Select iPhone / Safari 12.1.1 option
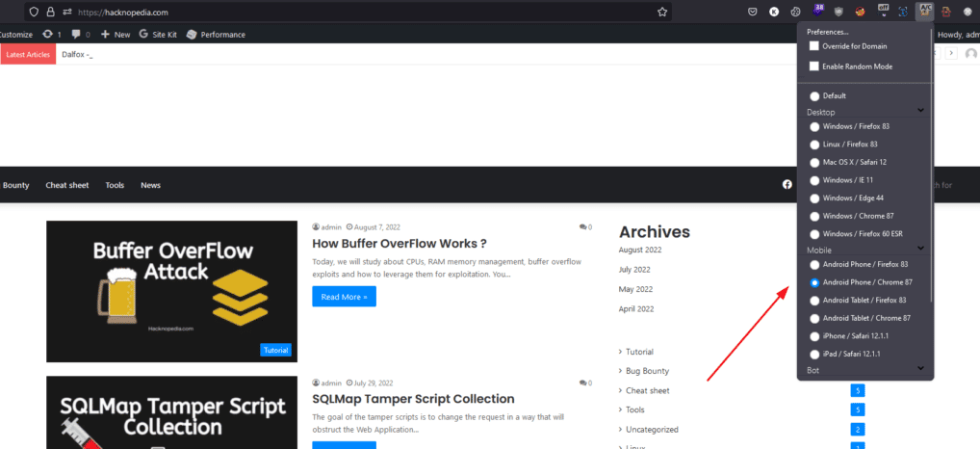 coord(814,336)
